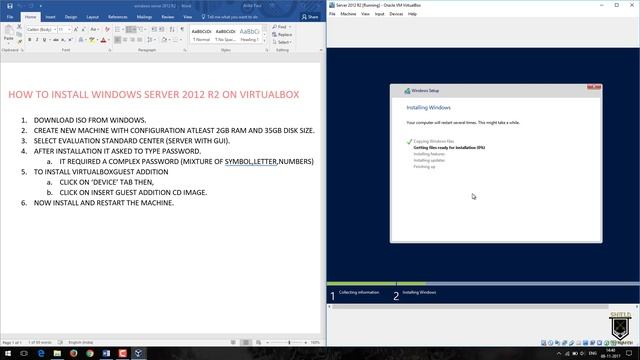The image size is (640, 360).
Task: Click the Grow Font icon
Action: [x=76, y=29]
